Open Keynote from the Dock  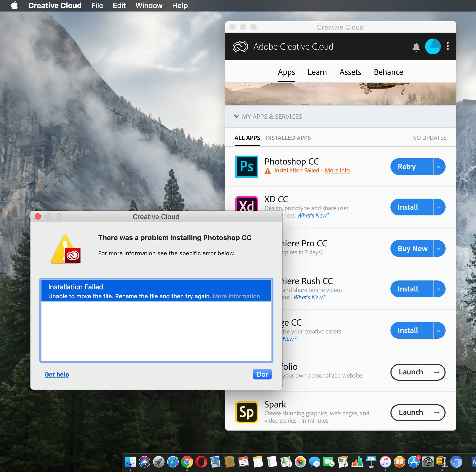371,462
